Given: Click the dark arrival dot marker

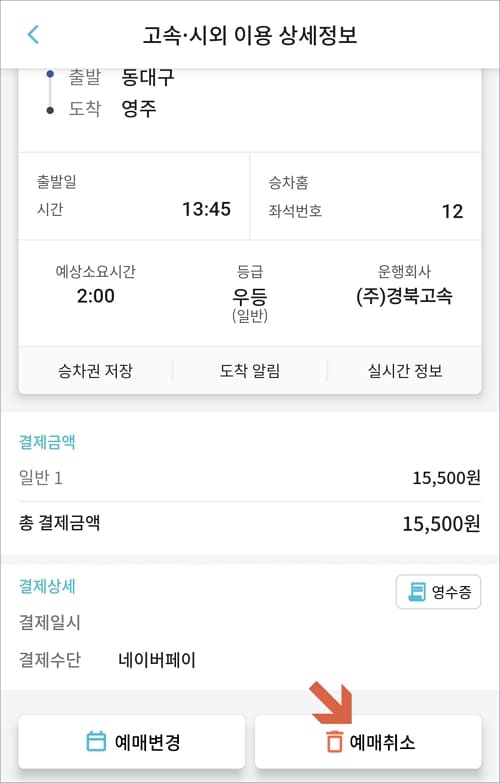Looking at the screenshot, I should tap(49, 110).
